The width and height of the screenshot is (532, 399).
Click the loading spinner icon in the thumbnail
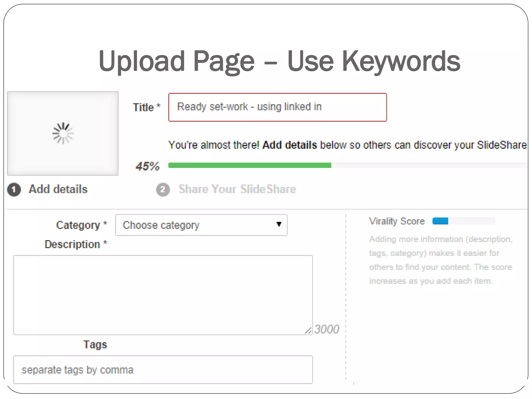63,133
